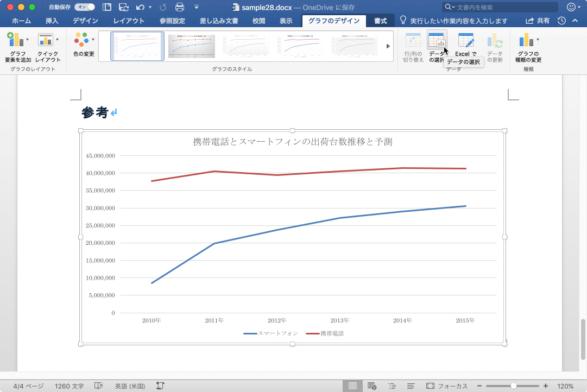
Task: Click the print icon in title bar
Action: pos(180,7)
